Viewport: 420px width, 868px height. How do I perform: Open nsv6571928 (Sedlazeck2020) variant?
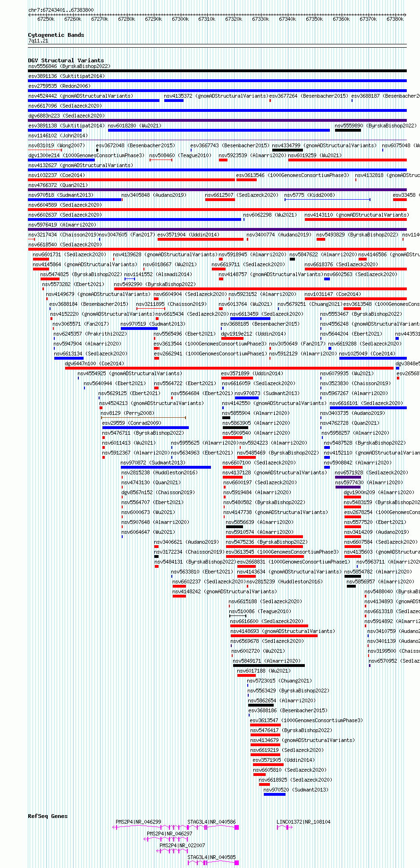click(371, 472)
